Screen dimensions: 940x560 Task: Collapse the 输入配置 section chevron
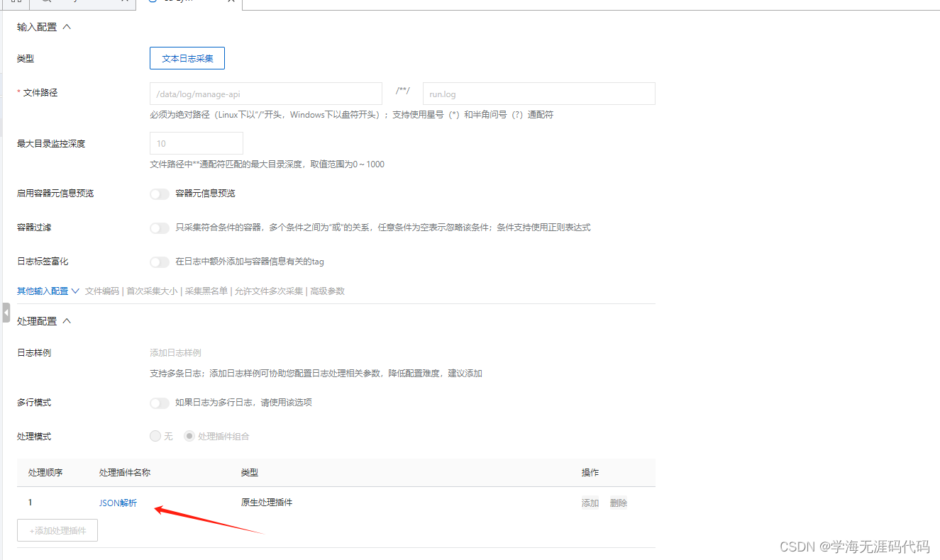[x=67, y=27]
